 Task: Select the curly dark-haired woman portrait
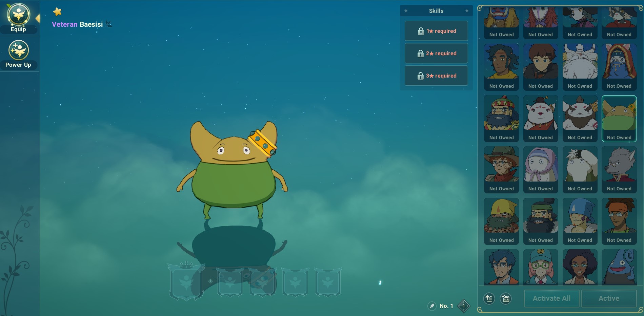pyautogui.click(x=580, y=267)
